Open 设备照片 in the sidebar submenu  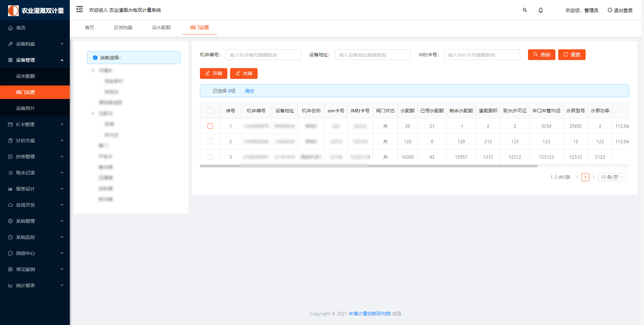coord(25,108)
